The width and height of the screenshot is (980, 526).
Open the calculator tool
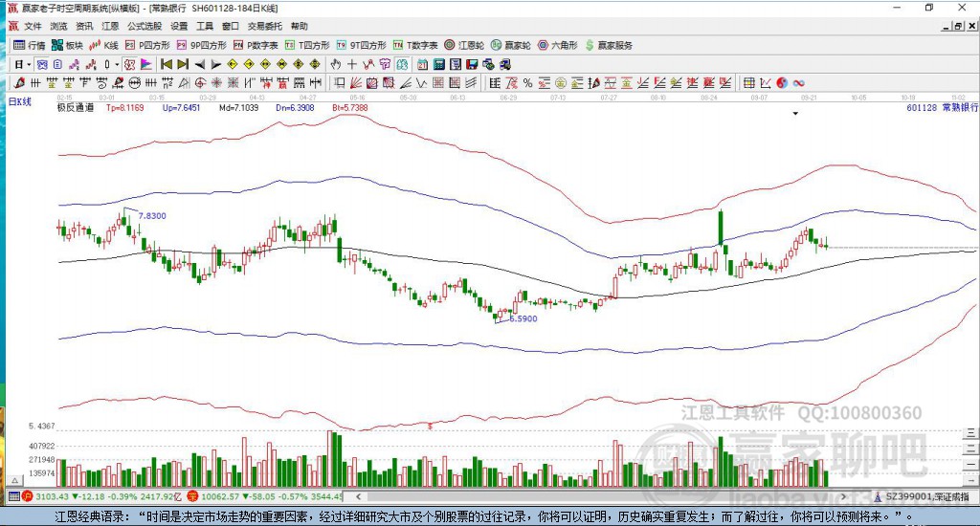tap(438, 64)
